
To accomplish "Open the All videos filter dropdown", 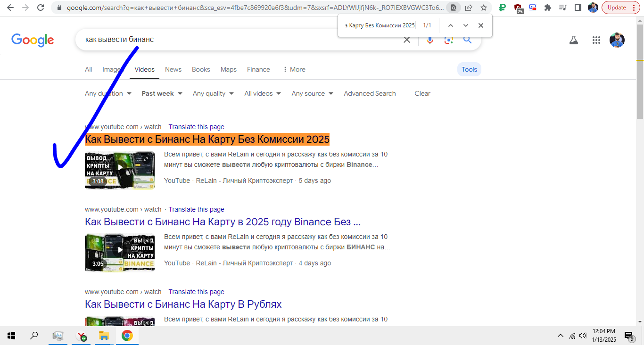I will (263, 93).
